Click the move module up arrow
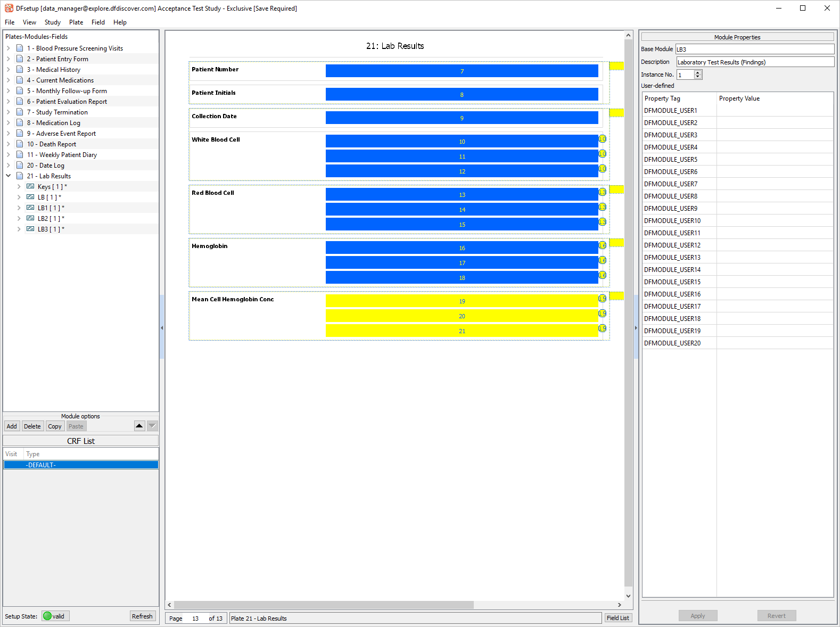The image size is (840, 627). tap(139, 426)
